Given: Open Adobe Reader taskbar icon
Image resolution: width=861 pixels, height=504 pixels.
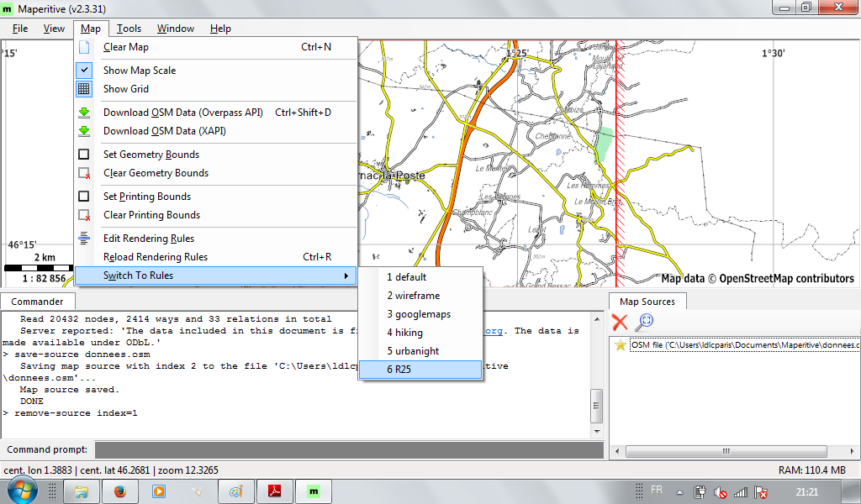Looking at the screenshot, I should (275, 491).
